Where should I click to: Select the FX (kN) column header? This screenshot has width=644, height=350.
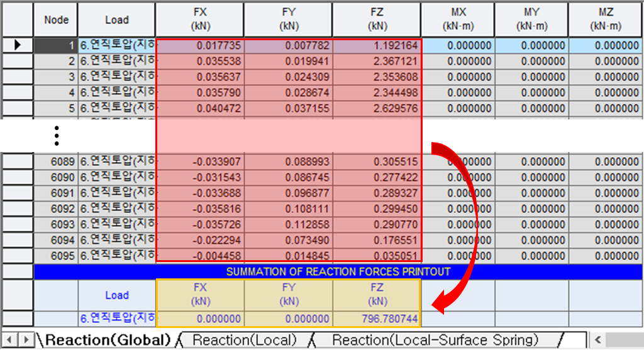[x=199, y=19]
